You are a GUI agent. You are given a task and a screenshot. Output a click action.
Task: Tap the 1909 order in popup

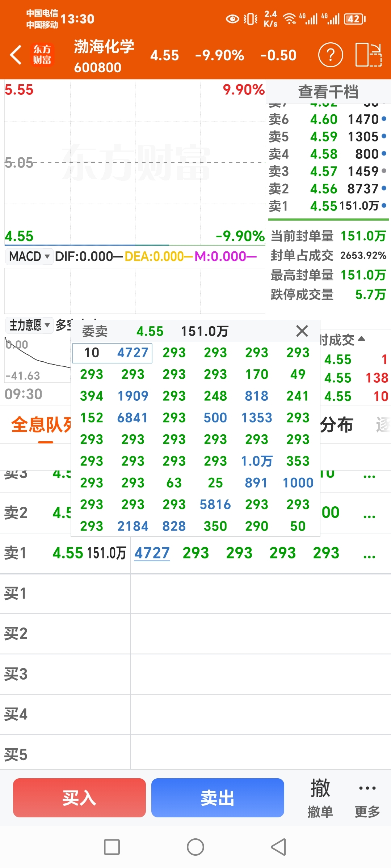(133, 396)
